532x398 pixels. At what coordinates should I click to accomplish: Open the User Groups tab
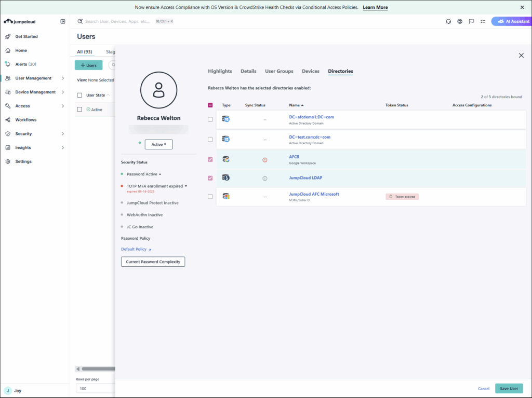point(279,71)
